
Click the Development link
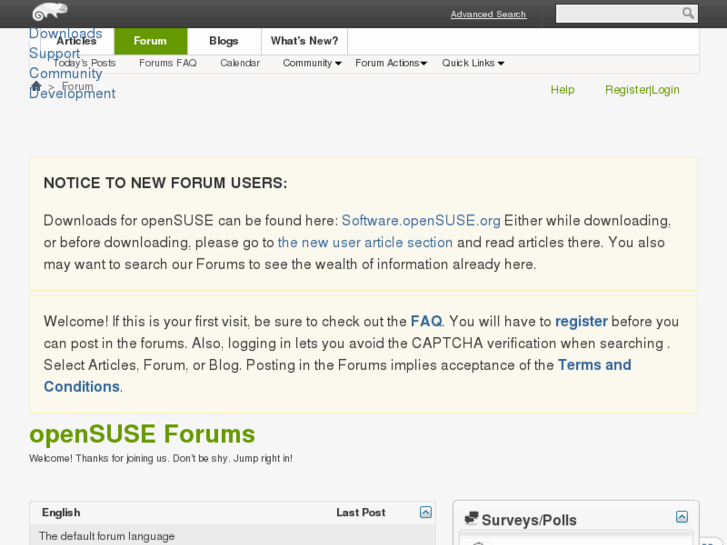pos(72,93)
